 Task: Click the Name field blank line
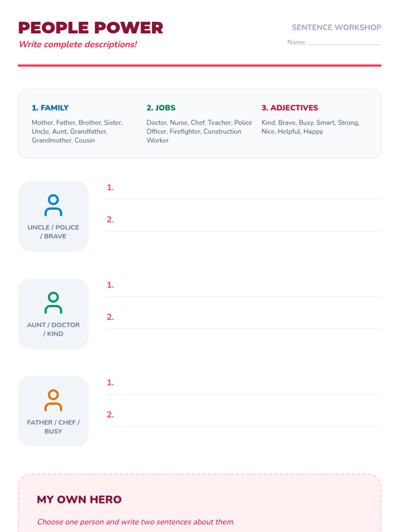(x=344, y=42)
